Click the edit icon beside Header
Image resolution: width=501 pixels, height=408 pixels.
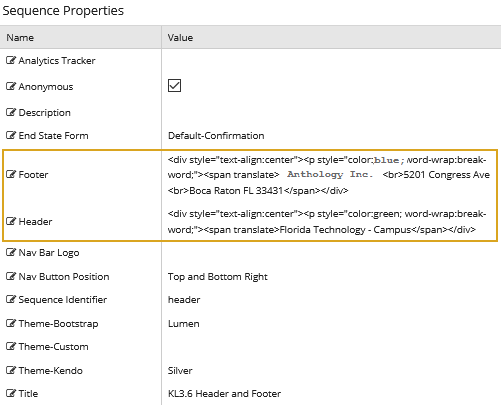pos(11,221)
